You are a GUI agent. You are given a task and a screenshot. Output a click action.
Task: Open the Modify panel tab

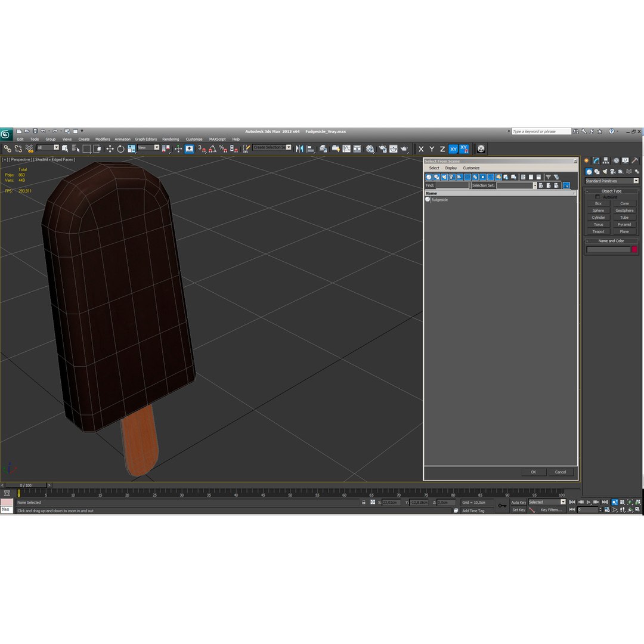(596, 160)
